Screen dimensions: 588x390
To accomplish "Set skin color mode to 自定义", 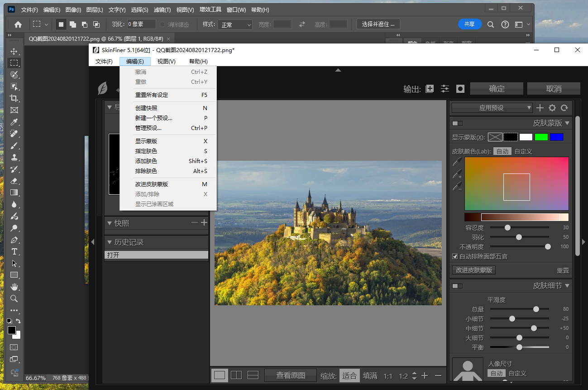I will coord(523,151).
